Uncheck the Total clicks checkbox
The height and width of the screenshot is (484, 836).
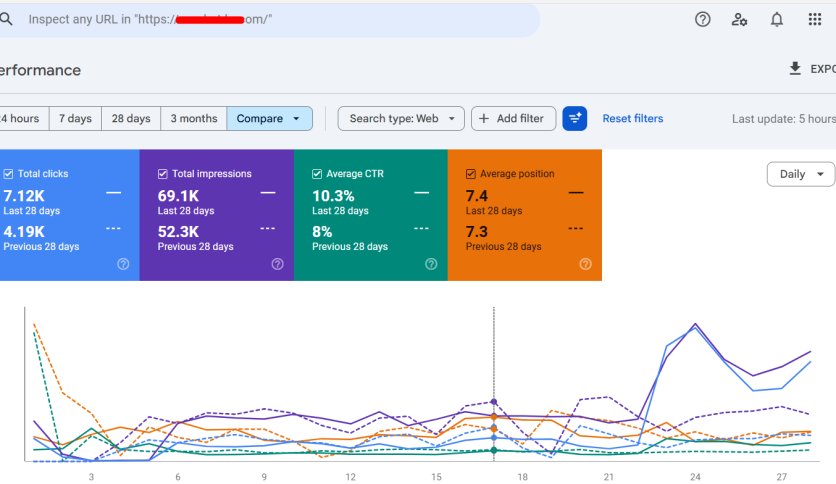pos(9,174)
